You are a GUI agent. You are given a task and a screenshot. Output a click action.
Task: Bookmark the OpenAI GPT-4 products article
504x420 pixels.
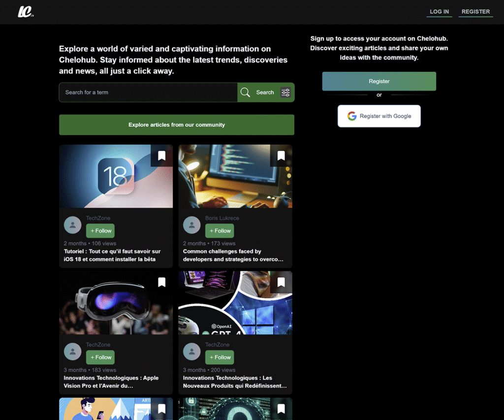click(x=281, y=282)
